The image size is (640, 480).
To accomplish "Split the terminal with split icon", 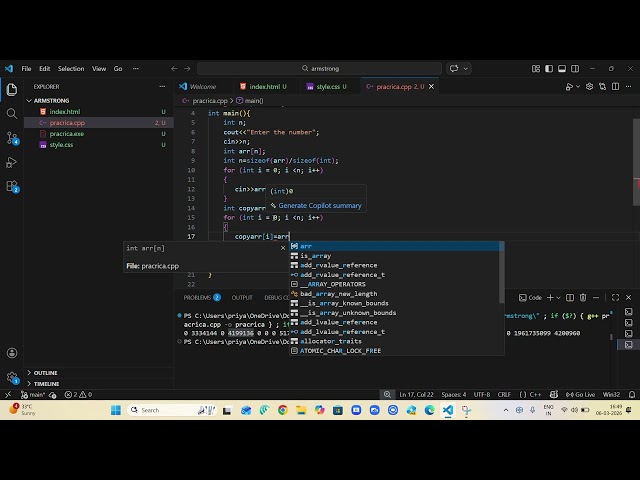I will [570, 298].
